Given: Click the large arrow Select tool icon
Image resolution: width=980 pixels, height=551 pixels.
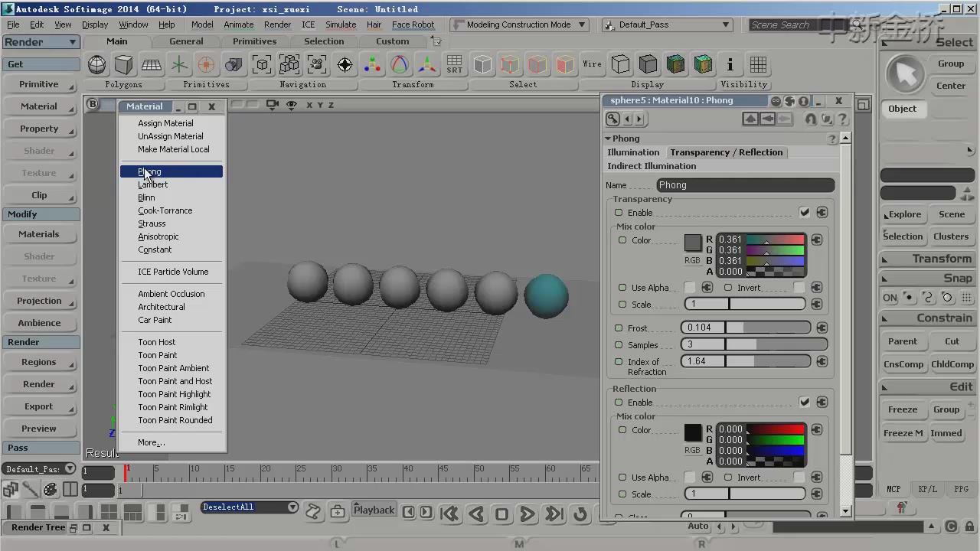Looking at the screenshot, I should 906,74.
